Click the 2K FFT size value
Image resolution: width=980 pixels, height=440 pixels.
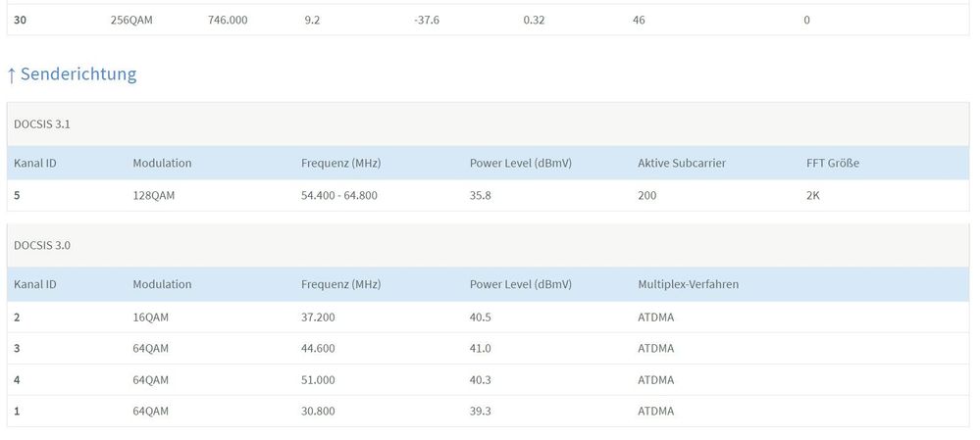(x=813, y=195)
